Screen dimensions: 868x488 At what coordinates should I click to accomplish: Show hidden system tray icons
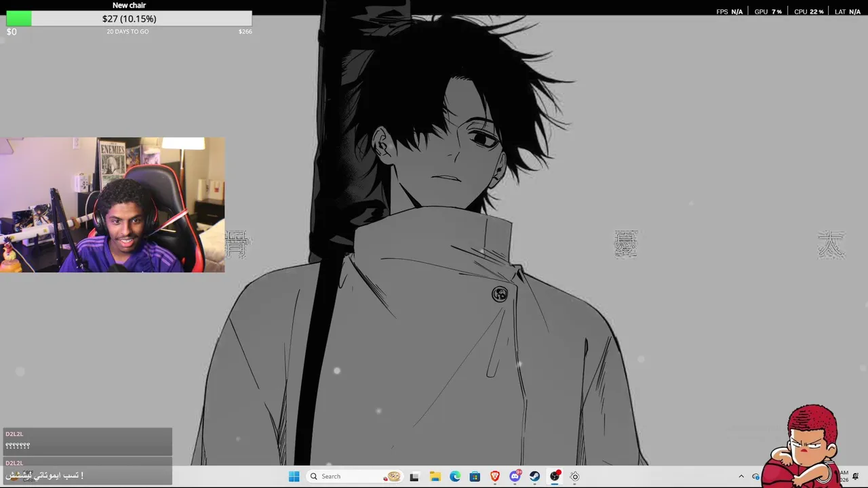click(x=741, y=476)
